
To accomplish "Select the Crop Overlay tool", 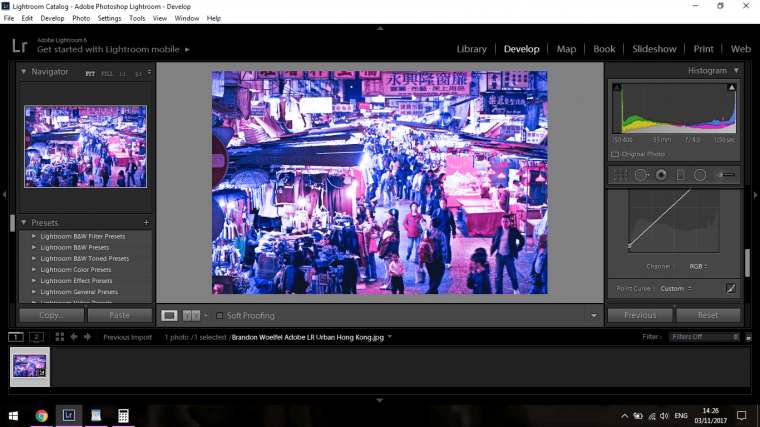I will tap(620, 175).
